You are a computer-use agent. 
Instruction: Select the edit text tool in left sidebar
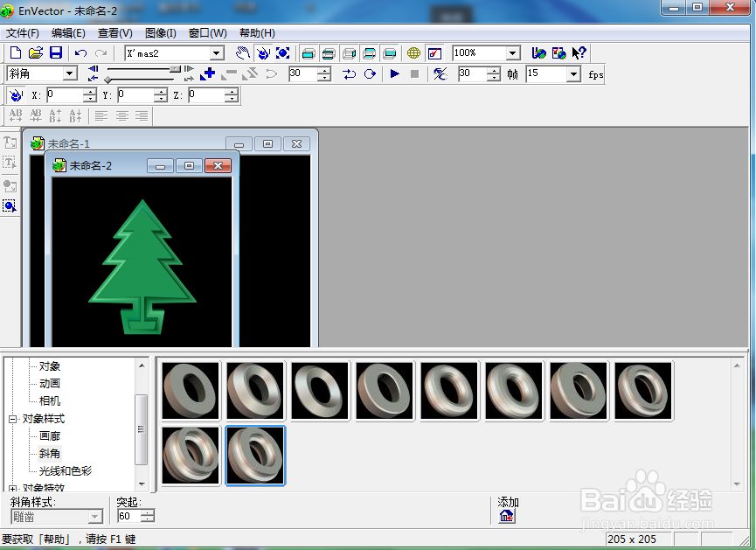point(10,163)
